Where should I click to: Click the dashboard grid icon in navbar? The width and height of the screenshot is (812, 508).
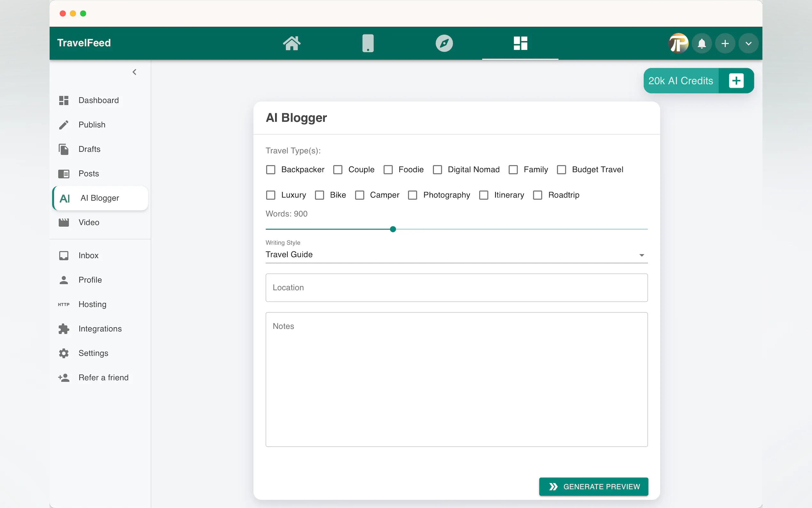point(519,43)
